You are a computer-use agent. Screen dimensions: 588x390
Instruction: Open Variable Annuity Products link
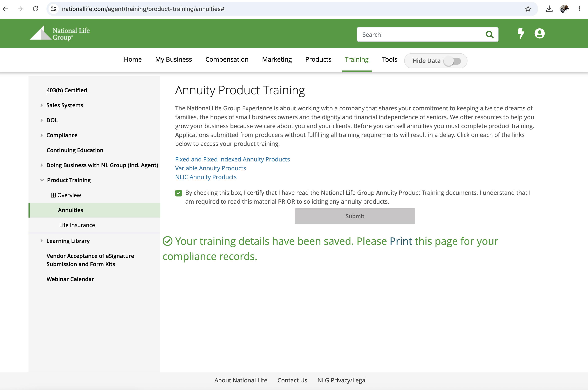coord(210,168)
